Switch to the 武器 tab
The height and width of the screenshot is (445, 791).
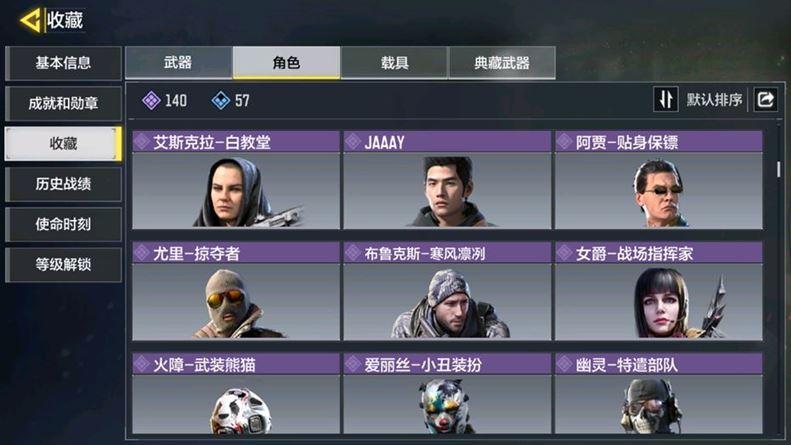(x=179, y=63)
